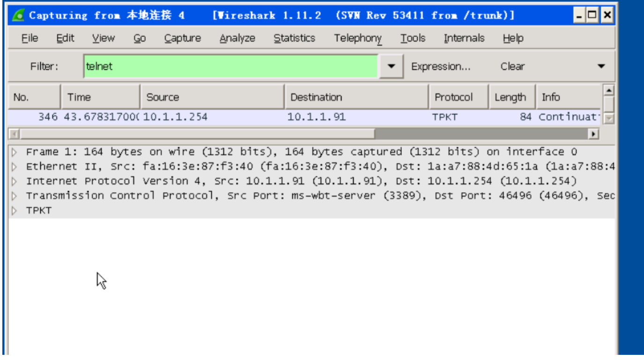
Task: Sort by the Protocol column header
Action: pyautogui.click(x=459, y=97)
